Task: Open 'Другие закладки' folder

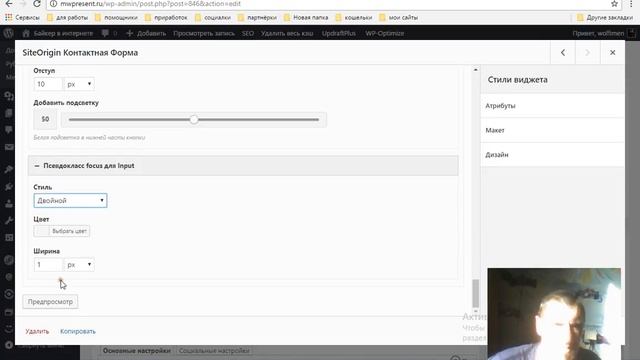Action: click(605, 18)
